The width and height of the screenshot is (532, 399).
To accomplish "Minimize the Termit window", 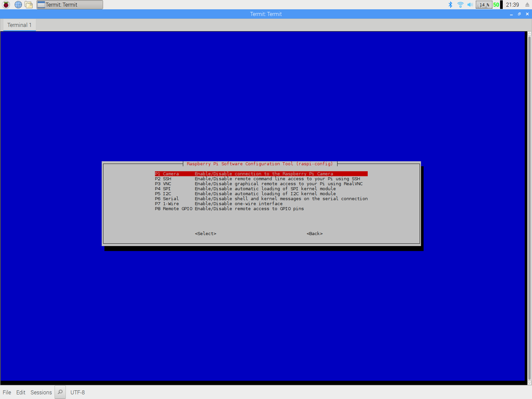I will (x=512, y=14).
